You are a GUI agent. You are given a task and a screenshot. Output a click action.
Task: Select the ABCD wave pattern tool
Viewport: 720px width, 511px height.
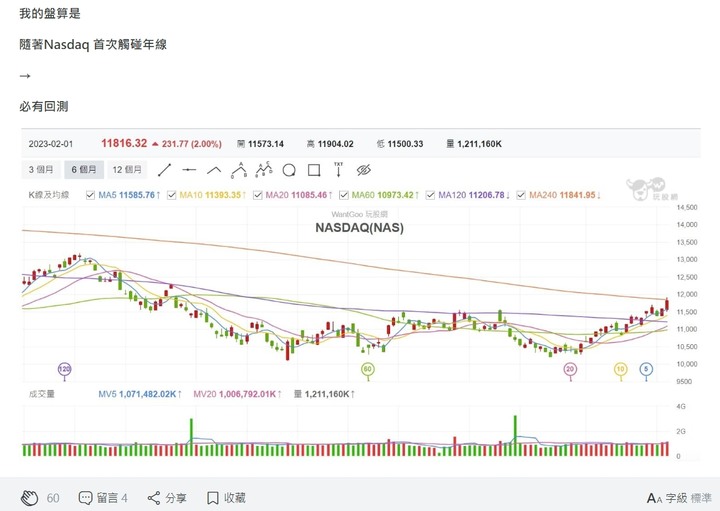click(264, 169)
